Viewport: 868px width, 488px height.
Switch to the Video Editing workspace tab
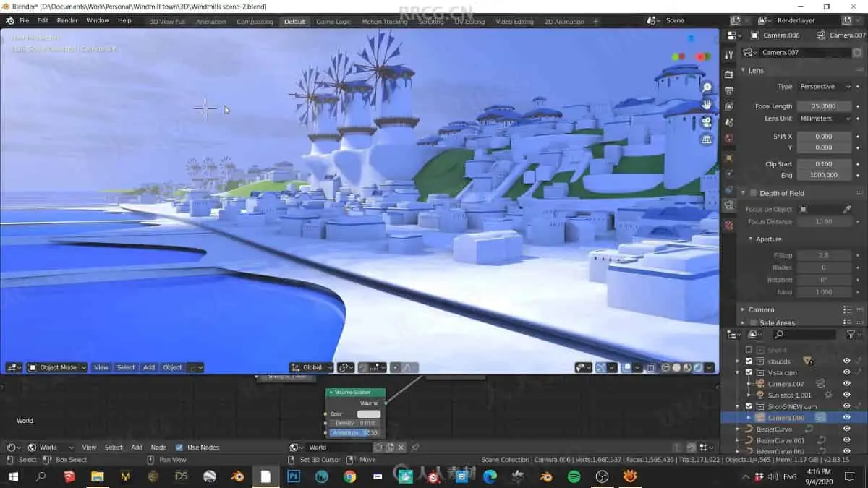(x=514, y=22)
